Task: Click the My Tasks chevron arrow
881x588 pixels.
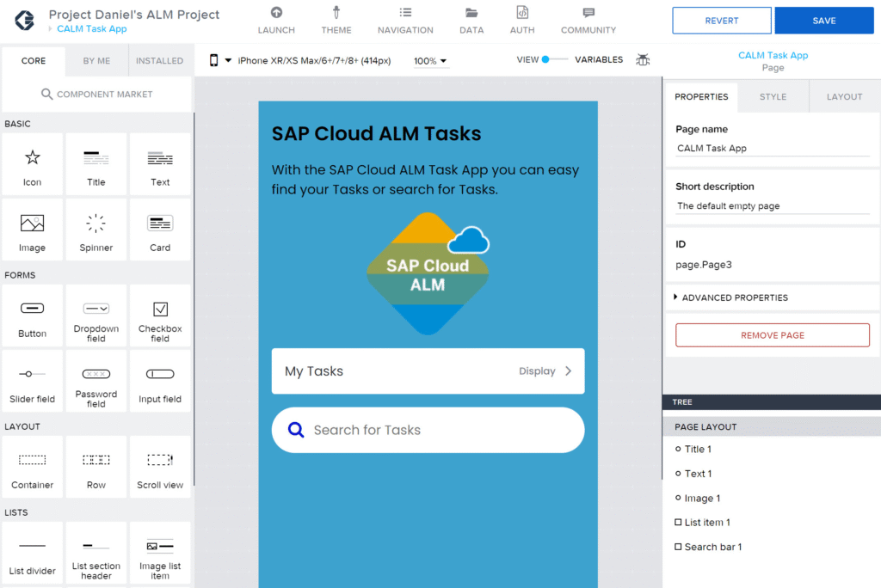Action: tap(569, 371)
